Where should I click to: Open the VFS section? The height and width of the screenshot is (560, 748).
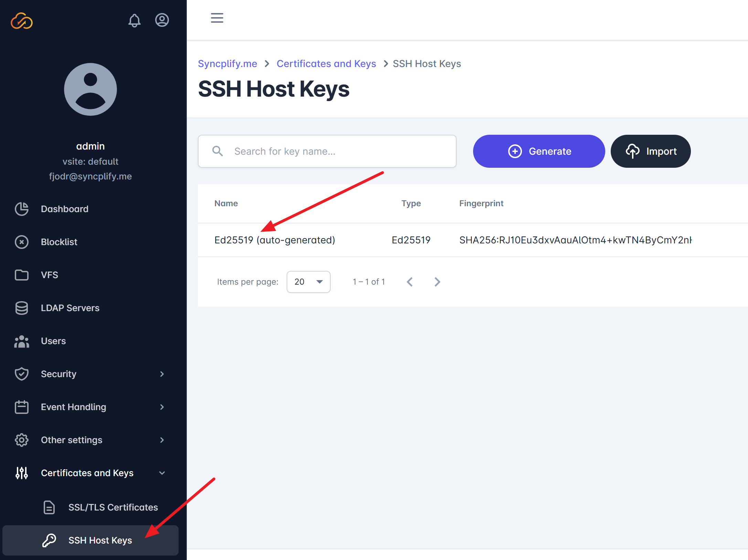coord(49,275)
